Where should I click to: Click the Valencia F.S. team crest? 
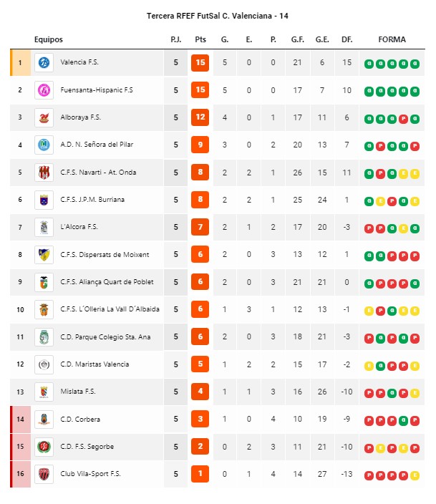pos(44,62)
